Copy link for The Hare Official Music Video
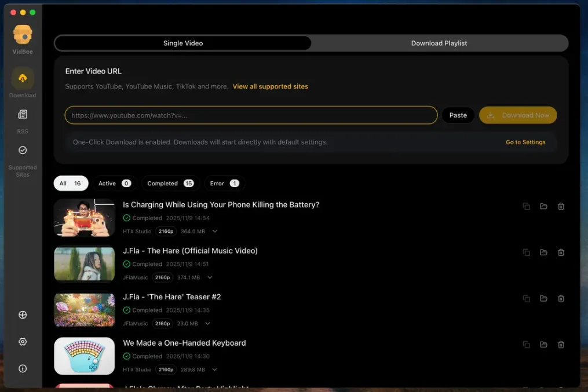The height and width of the screenshot is (392, 588). pyautogui.click(x=527, y=252)
